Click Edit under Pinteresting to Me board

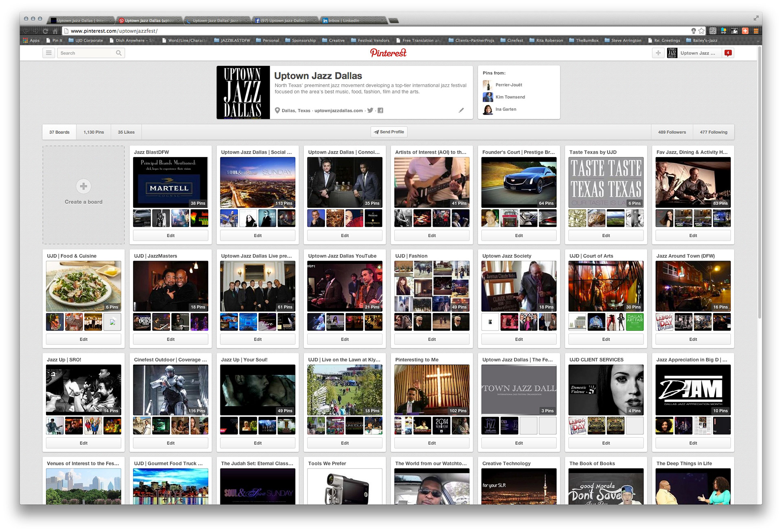[x=432, y=443]
